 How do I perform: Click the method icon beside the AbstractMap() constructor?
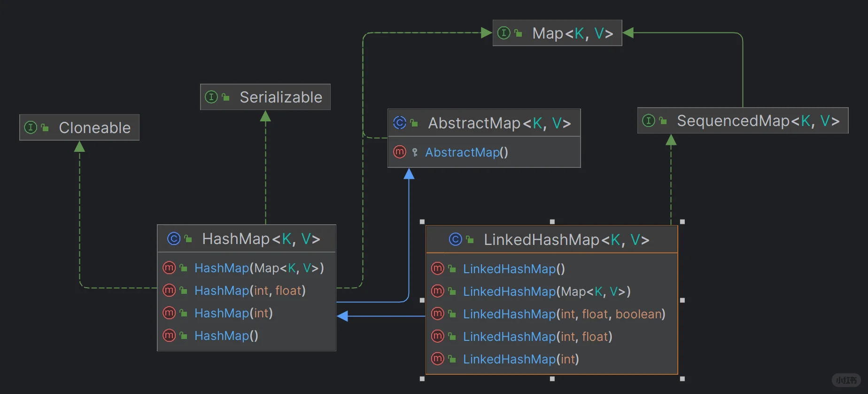[400, 152]
